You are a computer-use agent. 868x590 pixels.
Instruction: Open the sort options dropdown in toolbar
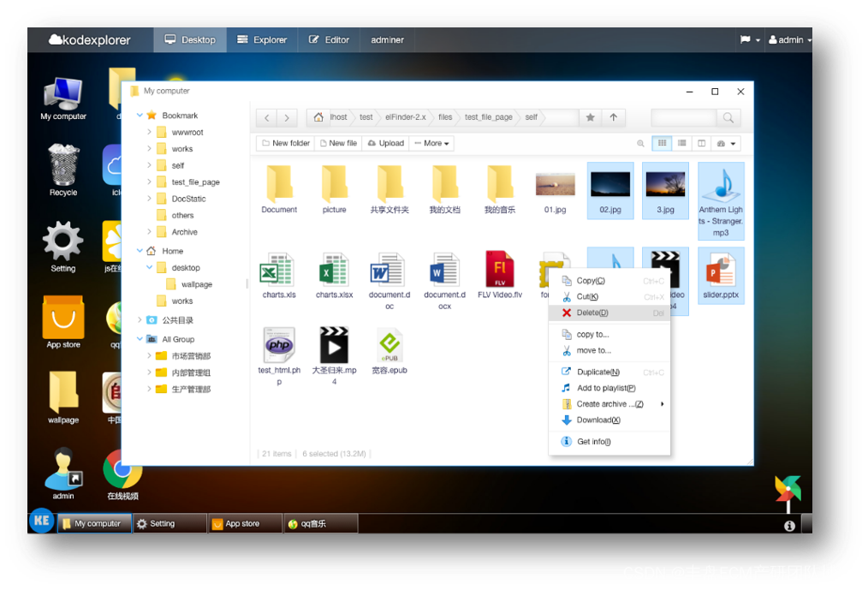pyautogui.click(x=726, y=144)
